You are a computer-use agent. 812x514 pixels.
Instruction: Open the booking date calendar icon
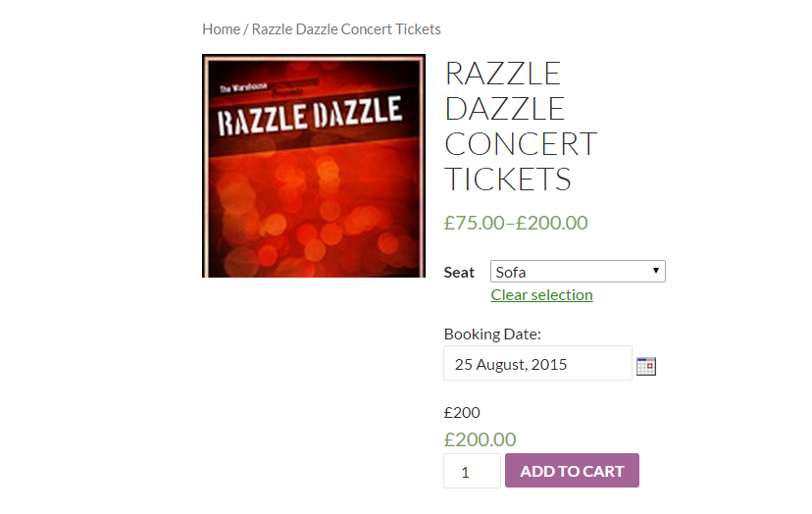click(645, 366)
